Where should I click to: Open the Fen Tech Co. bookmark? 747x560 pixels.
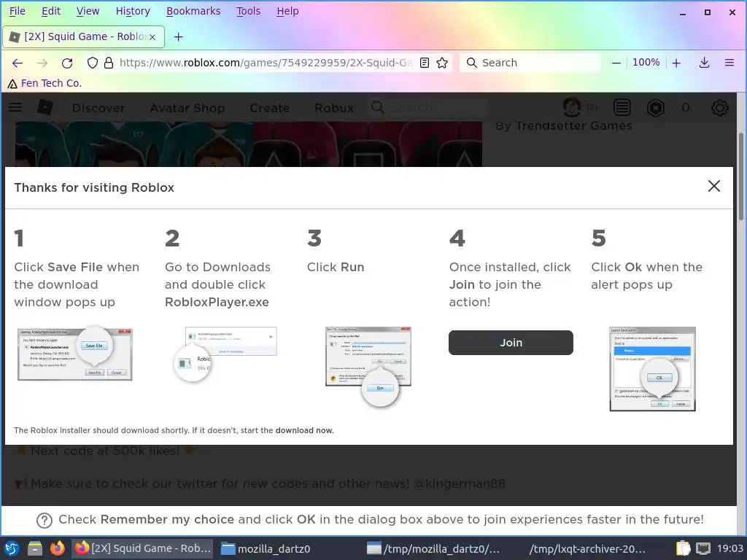click(x=44, y=83)
